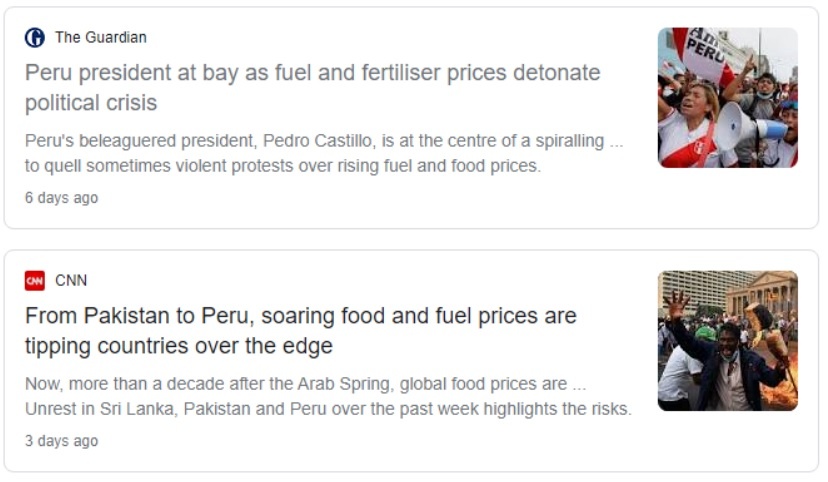Click snippet line about violent protests
This screenshot has height=482, width=828.
[x=282, y=166]
